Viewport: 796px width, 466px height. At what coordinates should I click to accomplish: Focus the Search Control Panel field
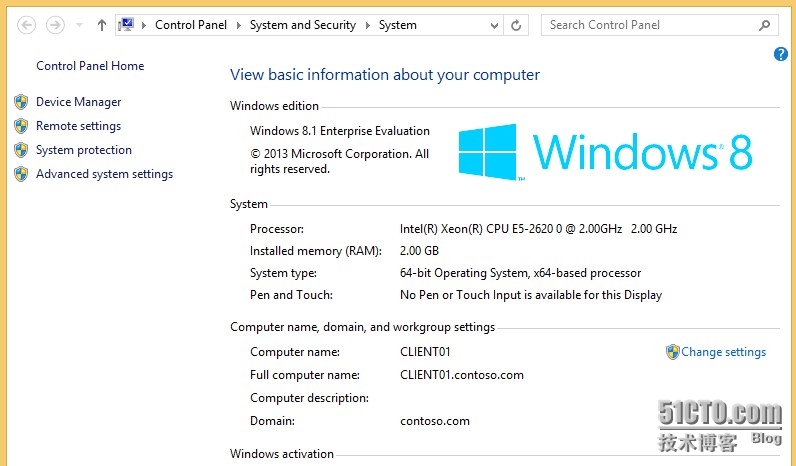coord(659,25)
